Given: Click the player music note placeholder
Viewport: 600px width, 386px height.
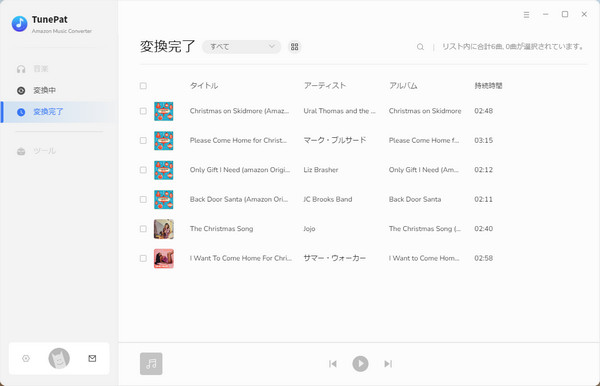Looking at the screenshot, I should 151,364.
